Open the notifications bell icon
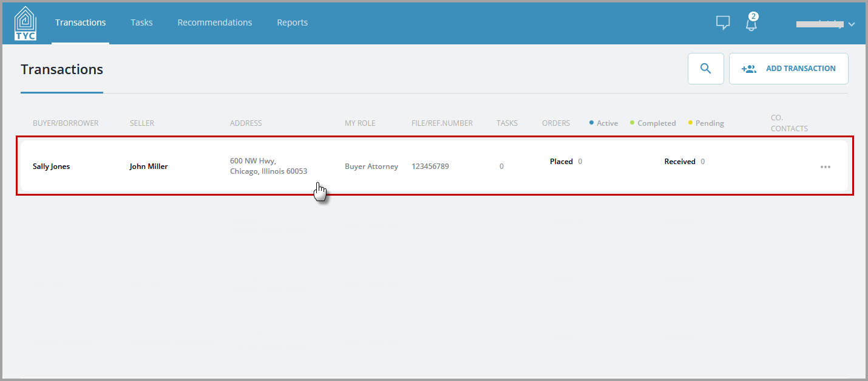 [751, 23]
